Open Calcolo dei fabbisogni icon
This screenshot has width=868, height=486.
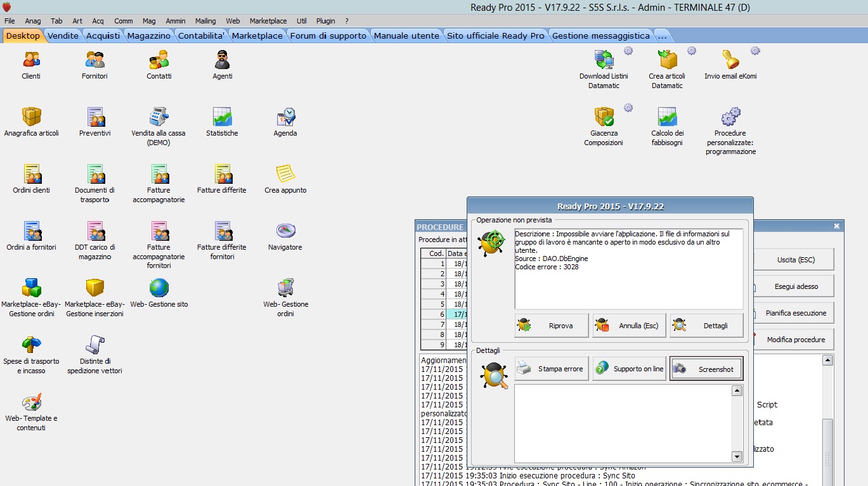point(667,117)
